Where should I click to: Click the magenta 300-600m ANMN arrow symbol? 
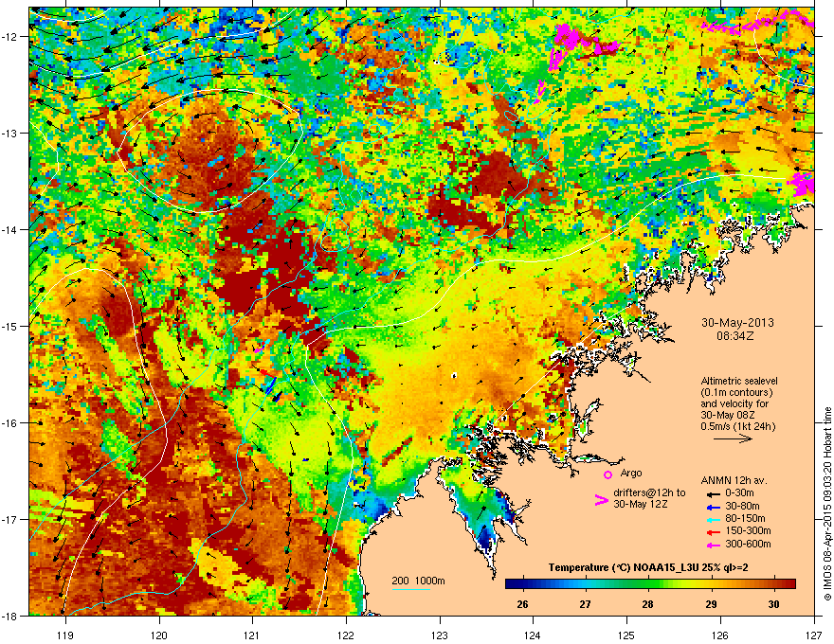coord(713,545)
